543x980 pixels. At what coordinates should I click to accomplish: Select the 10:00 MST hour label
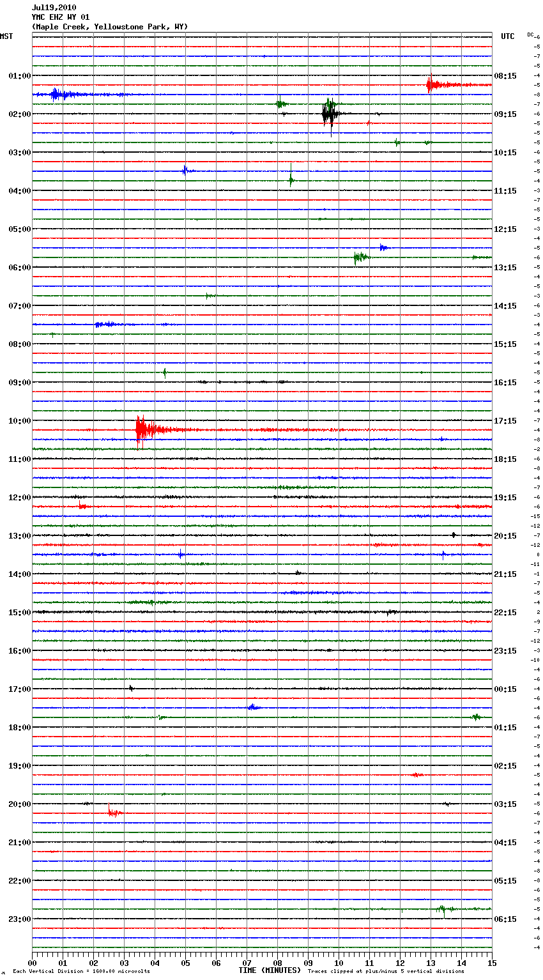coord(19,420)
